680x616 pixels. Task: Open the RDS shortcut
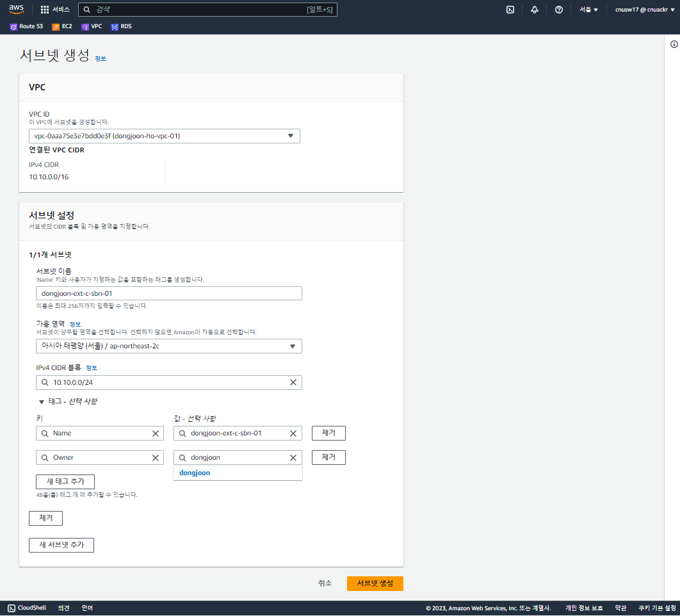(x=122, y=26)
